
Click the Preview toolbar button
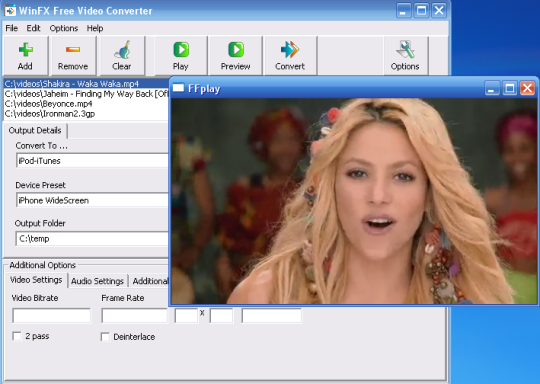[x=236, y=55]
